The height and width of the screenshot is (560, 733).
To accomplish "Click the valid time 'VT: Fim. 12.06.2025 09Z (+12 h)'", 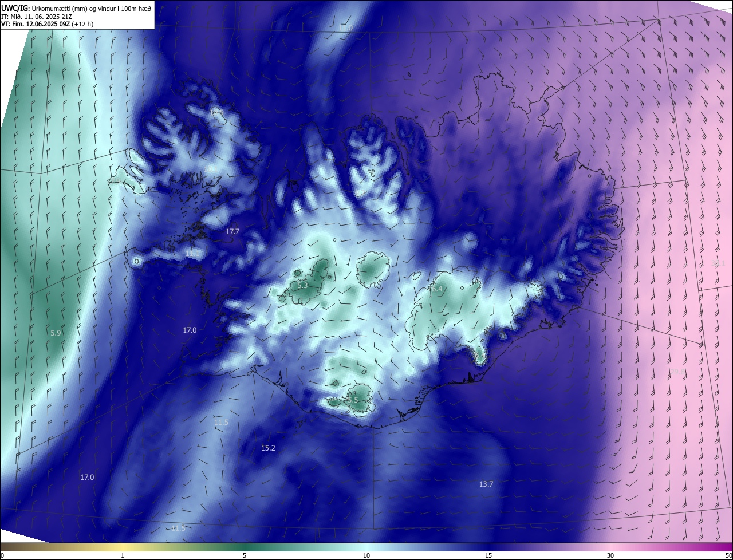I will click(x=48, y=24).
